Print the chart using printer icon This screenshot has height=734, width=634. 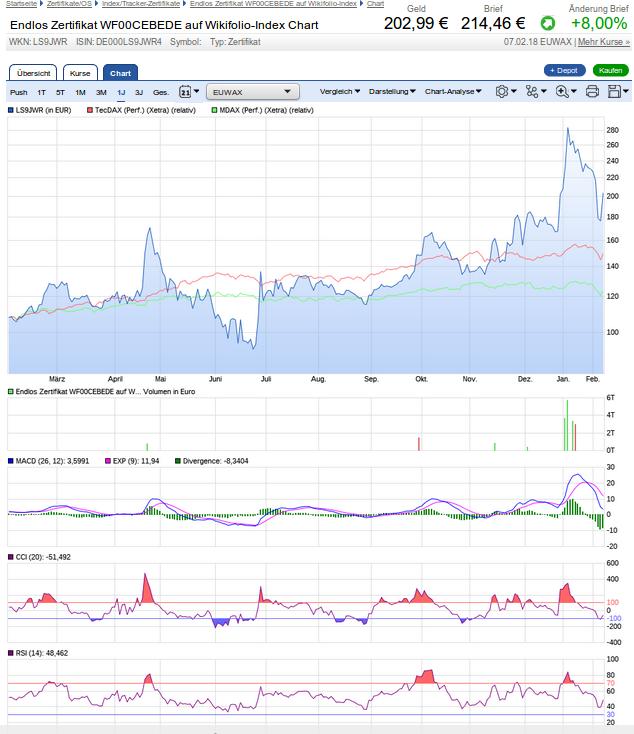[592, 91]
